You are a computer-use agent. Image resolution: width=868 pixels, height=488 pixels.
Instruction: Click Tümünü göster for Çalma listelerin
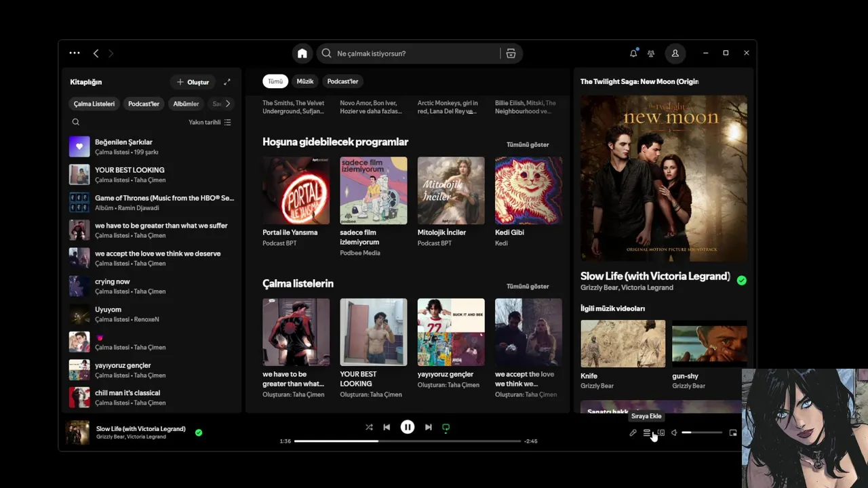coord(528,286)
